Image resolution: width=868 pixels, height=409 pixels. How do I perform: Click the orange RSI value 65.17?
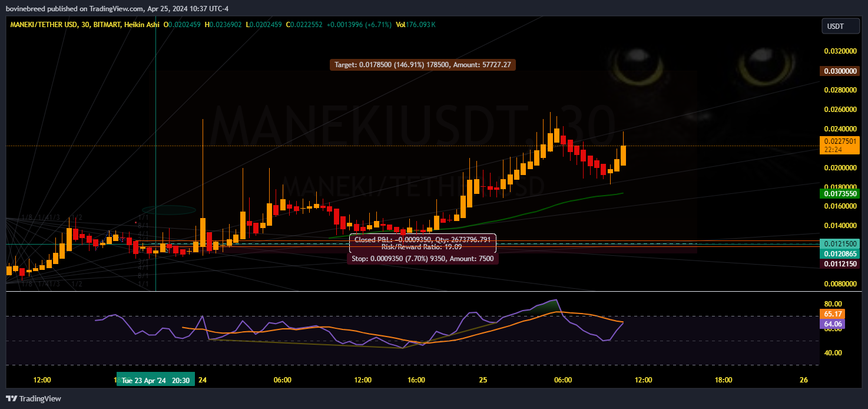pos(832,314)
